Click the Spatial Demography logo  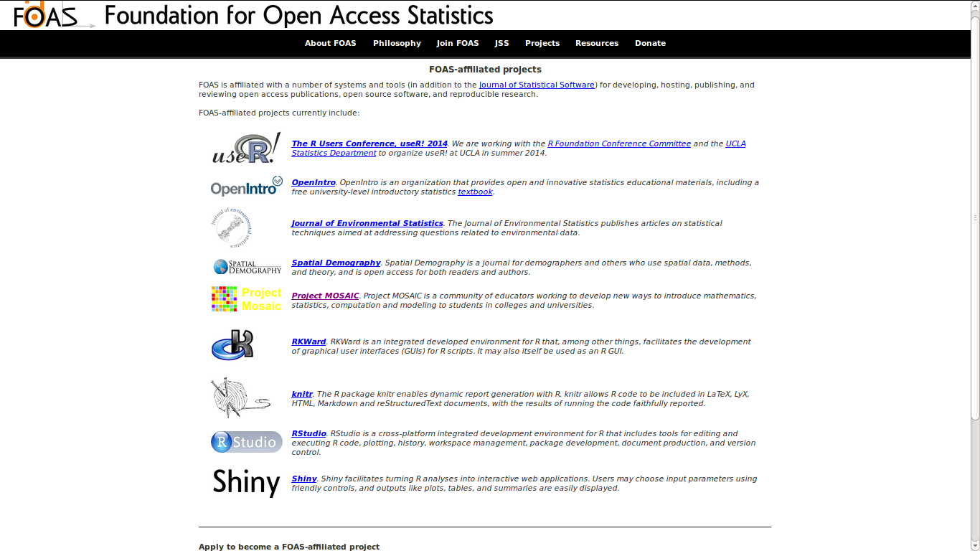click(x=247, y=267)
